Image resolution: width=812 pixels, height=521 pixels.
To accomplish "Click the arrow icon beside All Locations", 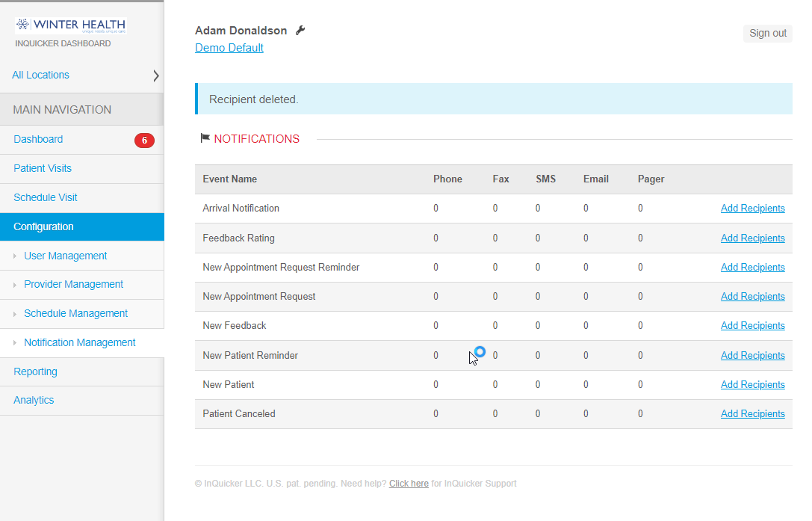I will pos(155,75).
